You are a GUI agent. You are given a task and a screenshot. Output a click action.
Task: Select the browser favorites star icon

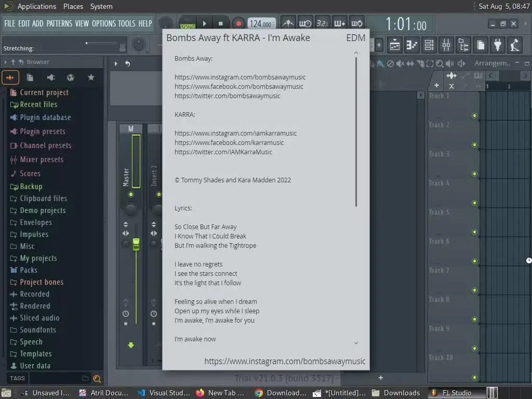pyautogui.click(x=91, y=78)
